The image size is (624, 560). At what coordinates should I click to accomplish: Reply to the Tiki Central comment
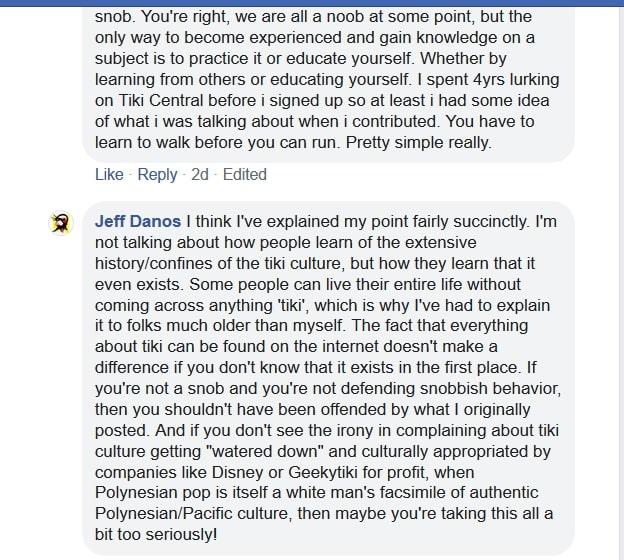click(157, 174)
